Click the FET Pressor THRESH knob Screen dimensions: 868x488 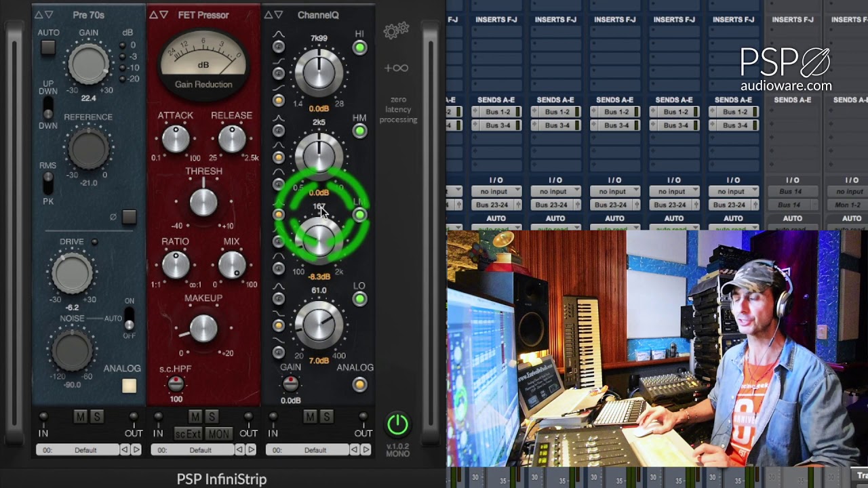(203, 202)
